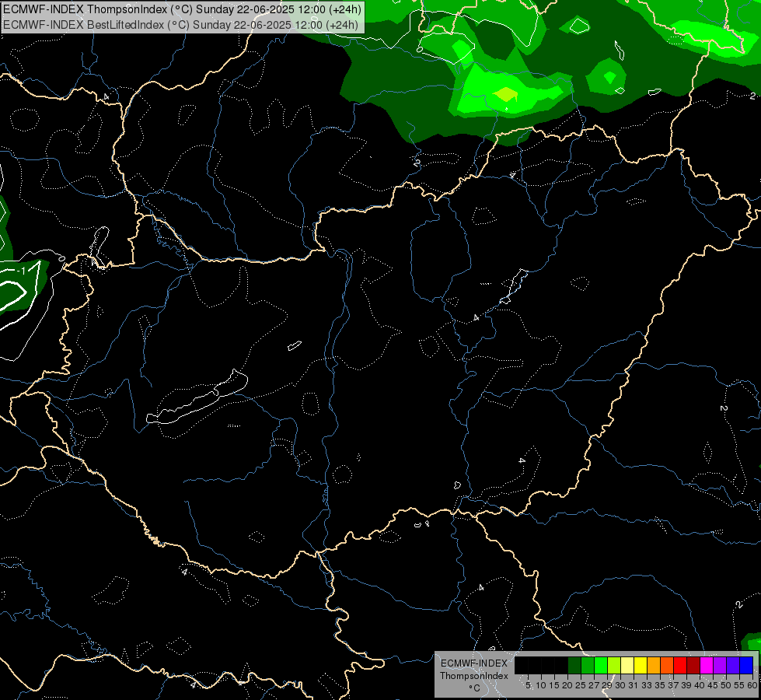Click the scale value 27 in the legend
Screen dimensions: 761x700
(594, 685)
